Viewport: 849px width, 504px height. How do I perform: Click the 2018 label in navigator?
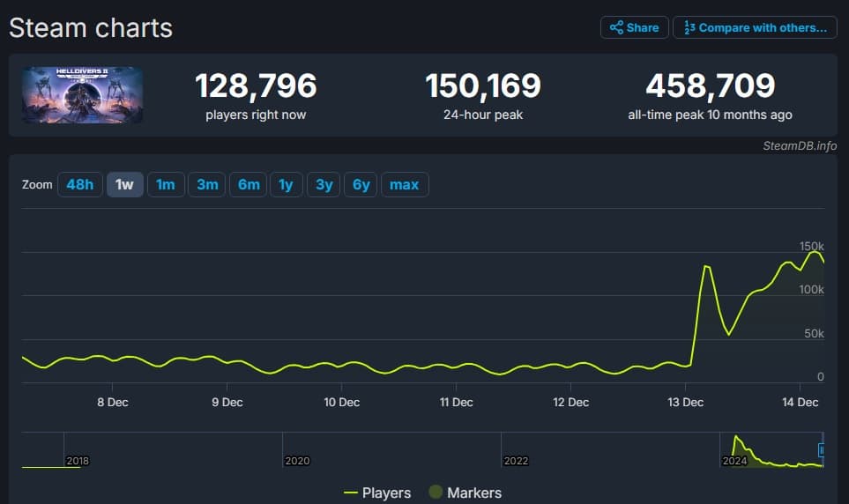[x=78, y=461]
